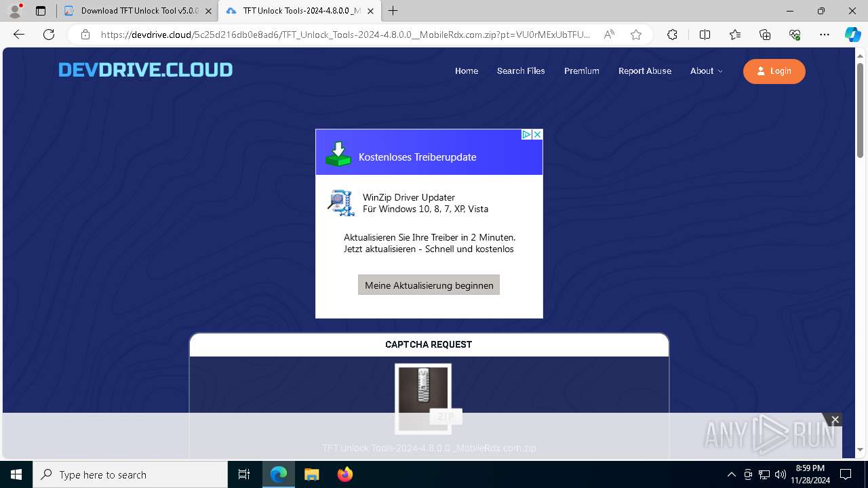Go to Home in site navigation
The height and width of the screenshot is (488, 868).
[x=467, y=70]
